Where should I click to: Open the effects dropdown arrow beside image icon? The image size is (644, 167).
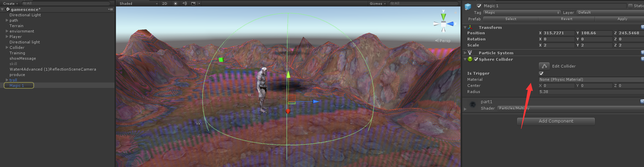[x=199, y=3]
